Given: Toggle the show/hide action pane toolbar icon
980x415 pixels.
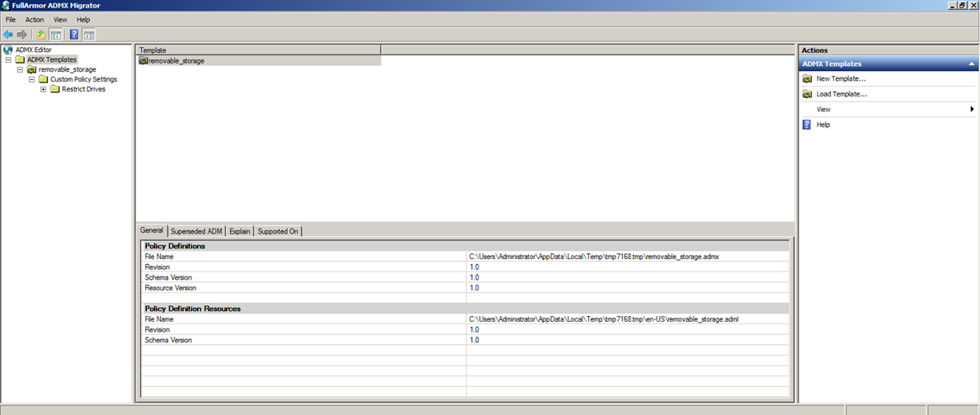Looking at the screenshot, I should [x=89, y=35].
